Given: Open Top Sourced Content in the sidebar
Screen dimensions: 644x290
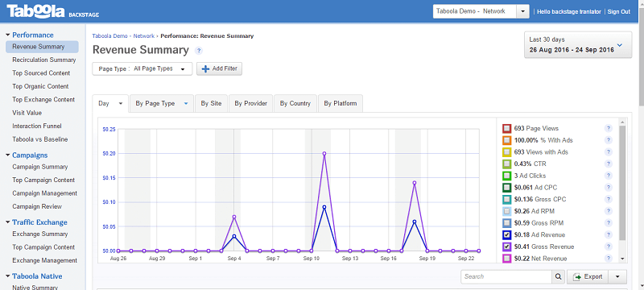Looking at the screenshot, I should [x=41, y=73].
